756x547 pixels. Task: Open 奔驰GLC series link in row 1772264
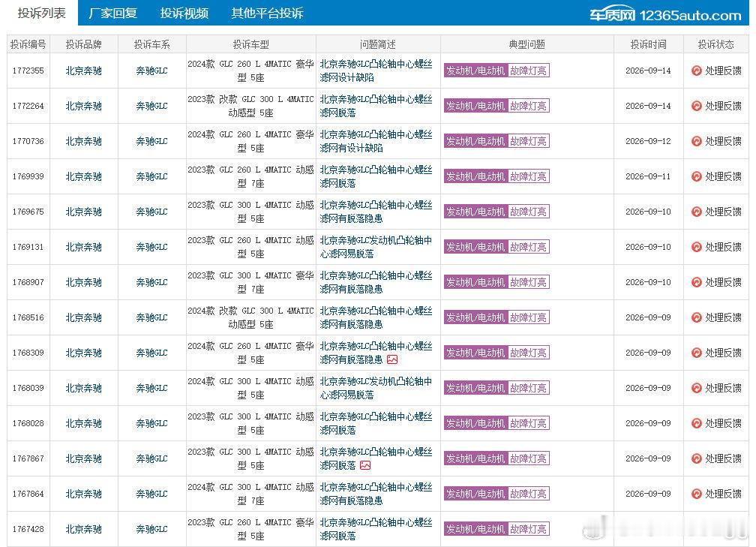pos(151,106)
